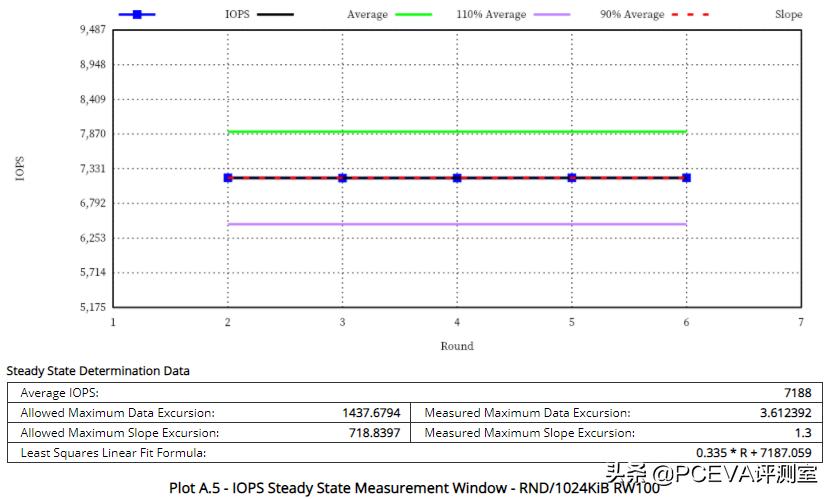Image resolution: width=833 pixels, height=499 pixels.
Task: Click the green line legend sample
Action: click(x=414, y=14)
